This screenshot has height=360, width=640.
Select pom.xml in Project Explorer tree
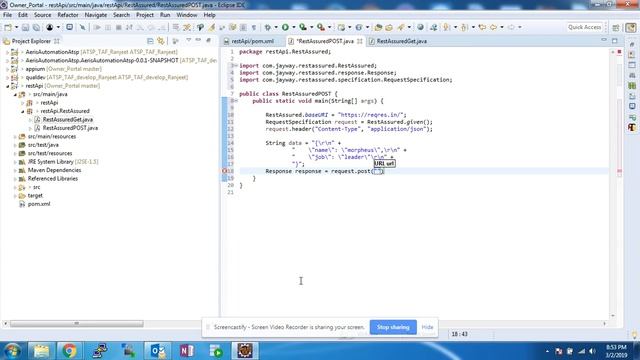39,204
